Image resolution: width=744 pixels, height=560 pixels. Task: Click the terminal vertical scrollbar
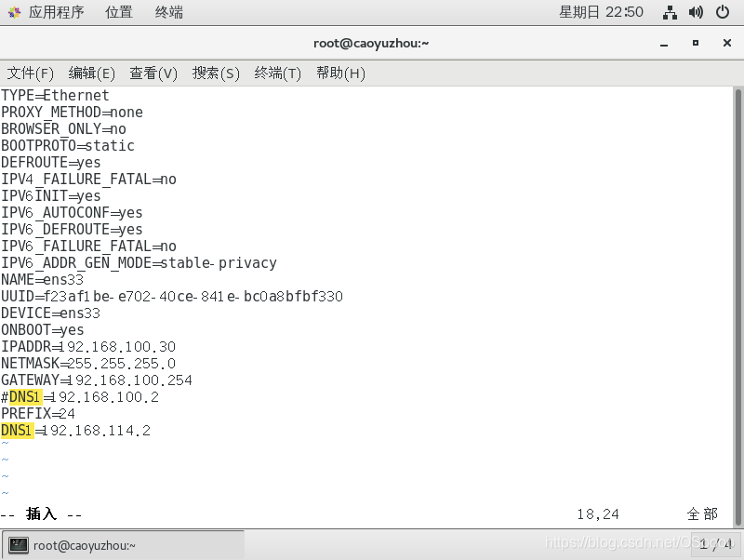coord(737,307)
